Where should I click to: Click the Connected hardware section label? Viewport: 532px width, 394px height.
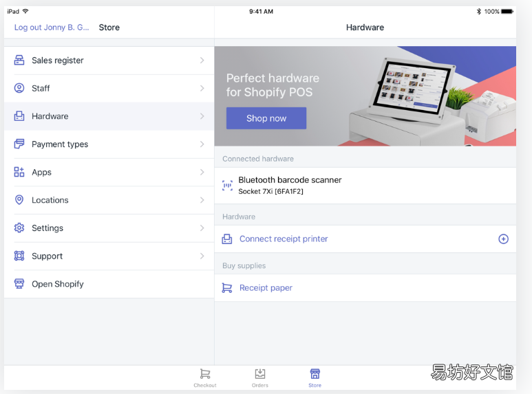pyautogui.click(x=258, y=159)
